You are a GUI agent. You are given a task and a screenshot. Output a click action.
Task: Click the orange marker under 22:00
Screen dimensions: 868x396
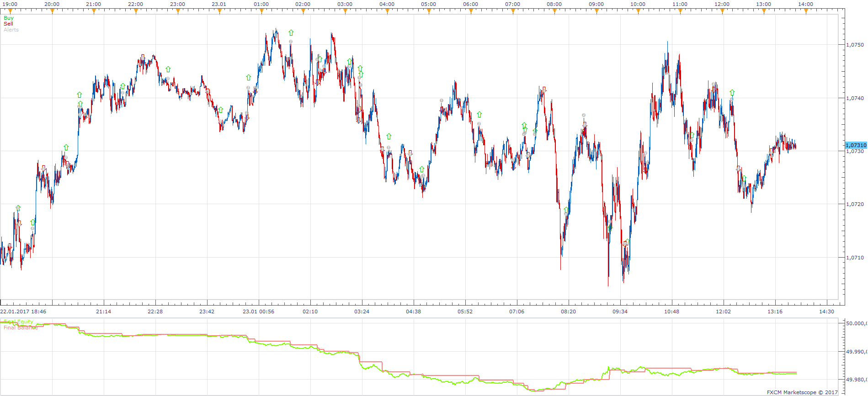[136, 11]
